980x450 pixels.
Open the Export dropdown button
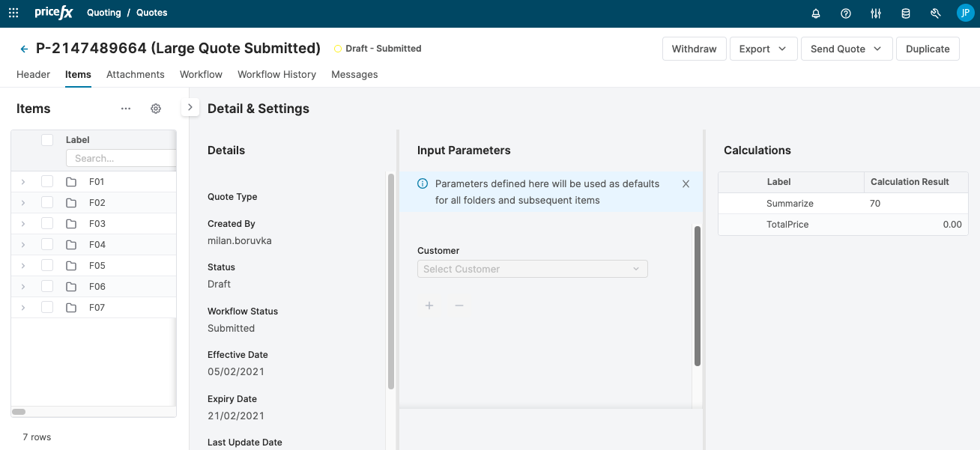(x=762, y=49)
